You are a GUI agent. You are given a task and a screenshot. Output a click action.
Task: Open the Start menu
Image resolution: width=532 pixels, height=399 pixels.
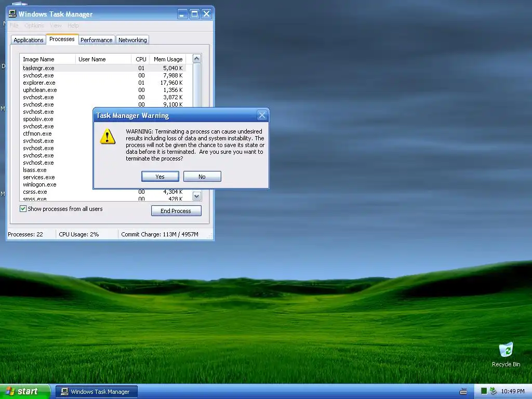[x=25, y=391]
